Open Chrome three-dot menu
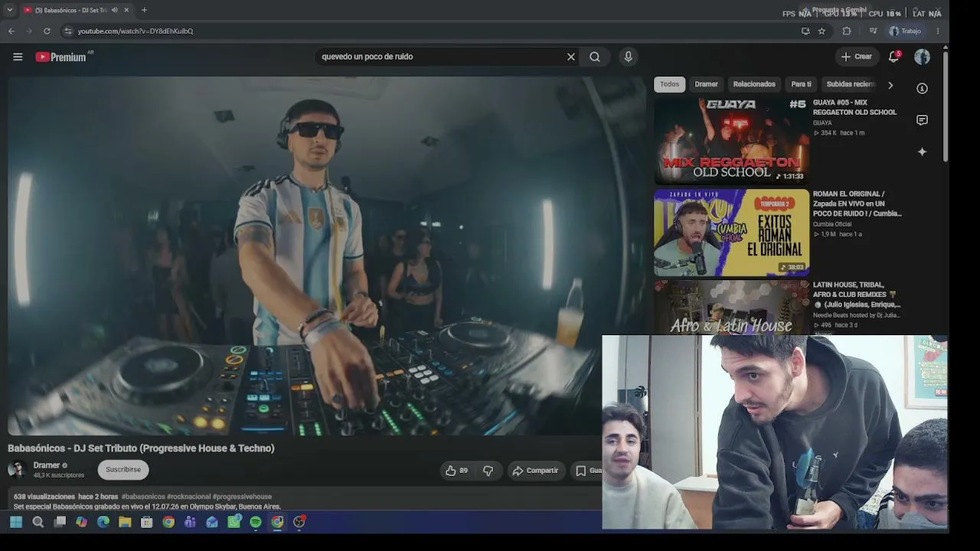The width and height of the screenshot is (980, 551). [938, 31]
